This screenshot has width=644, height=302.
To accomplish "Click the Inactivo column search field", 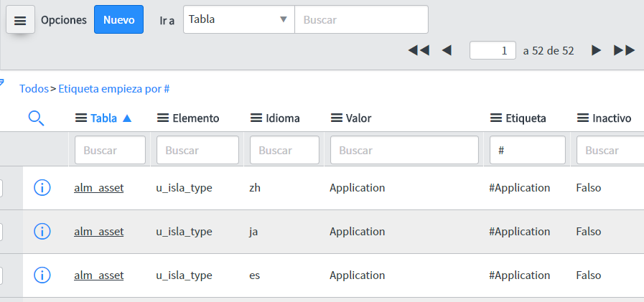I will tap(610, 150).
